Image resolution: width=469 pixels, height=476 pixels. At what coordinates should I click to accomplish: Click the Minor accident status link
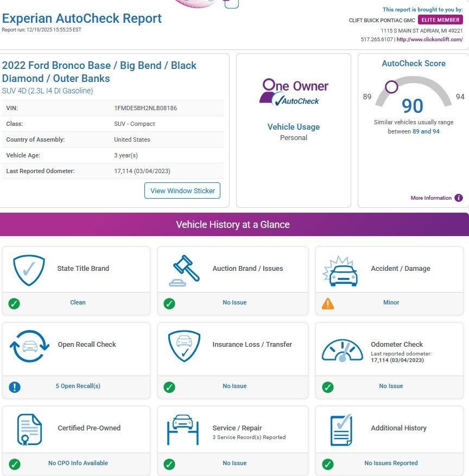pos(391,303)
